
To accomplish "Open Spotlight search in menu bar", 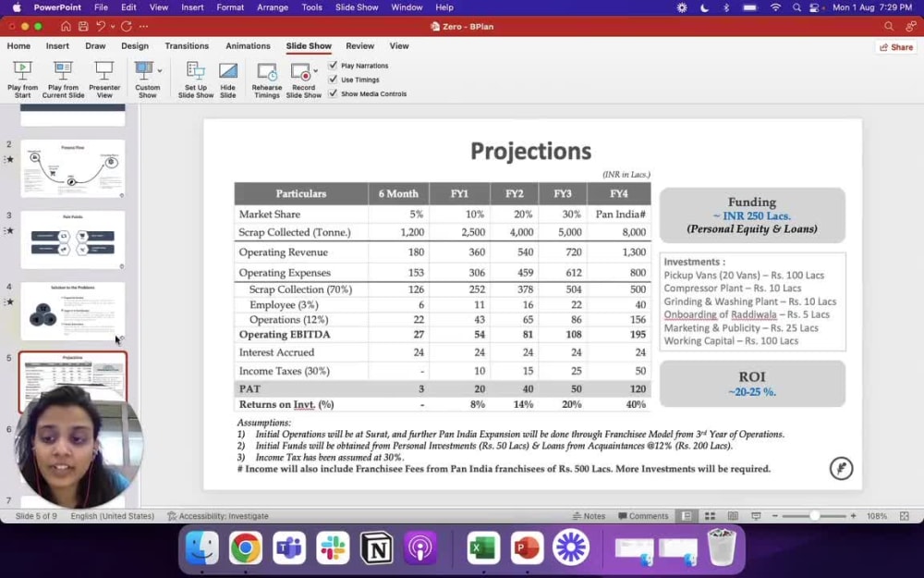I will click(x=796, y=7).
